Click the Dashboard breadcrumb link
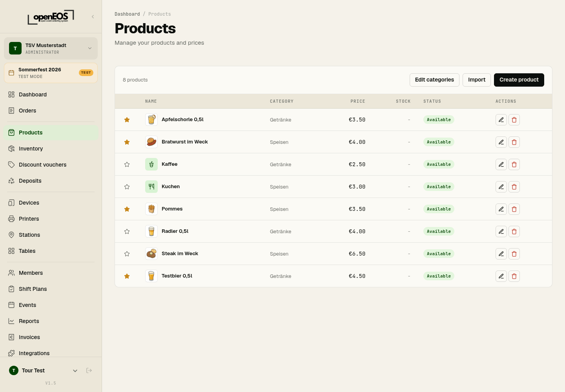This screenshot has width=565, height=392. [127, 14]
